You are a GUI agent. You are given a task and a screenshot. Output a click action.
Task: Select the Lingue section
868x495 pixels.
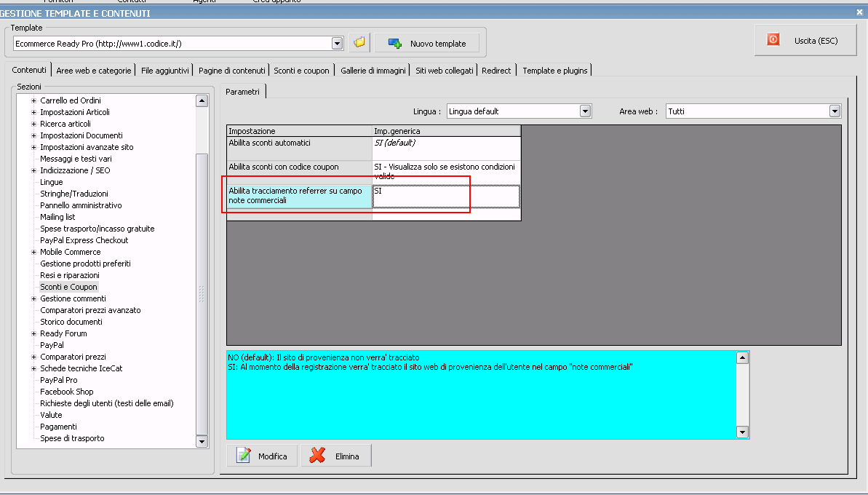click(52, 182)
